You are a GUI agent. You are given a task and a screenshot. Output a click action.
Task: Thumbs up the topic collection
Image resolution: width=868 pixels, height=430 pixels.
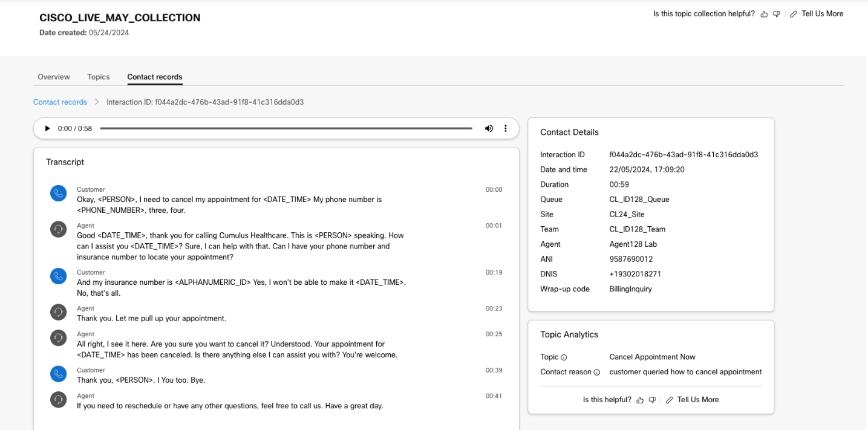click(x=764, y=14)
